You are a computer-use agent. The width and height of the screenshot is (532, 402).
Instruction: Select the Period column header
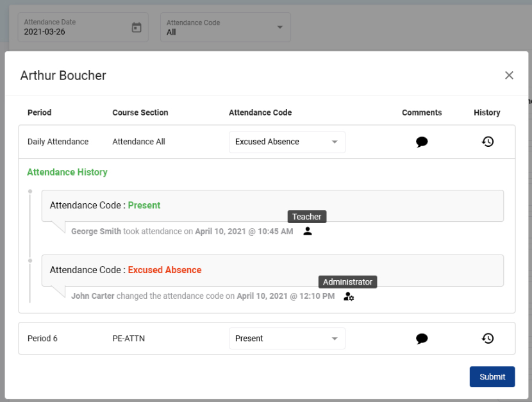point(39,112)
